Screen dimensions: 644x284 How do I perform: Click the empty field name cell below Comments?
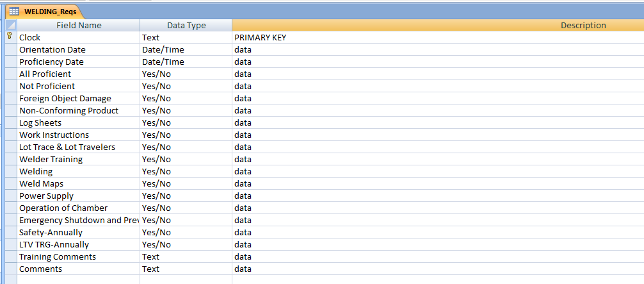pos(79,280)
